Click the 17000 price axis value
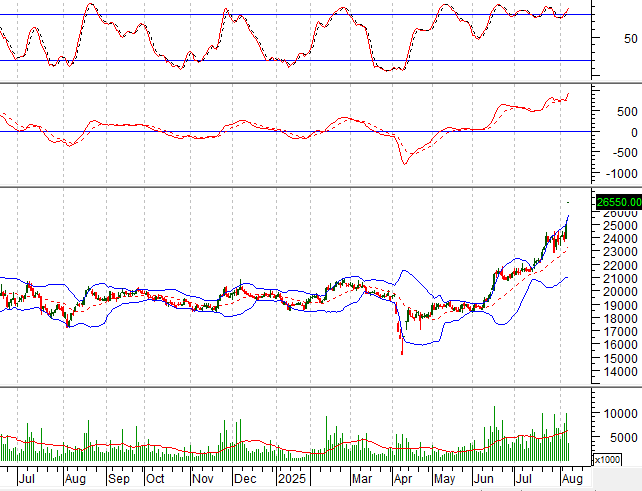Image resolution: width=642 pixels, height=491 pixels. [x=620, y=331]
